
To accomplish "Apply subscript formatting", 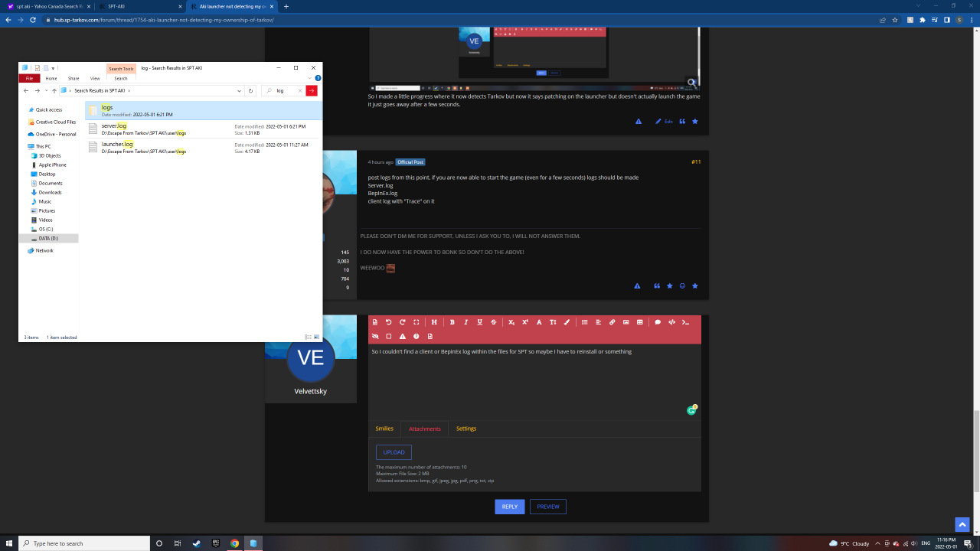I will pyautogui.click(x=511, y=322).
